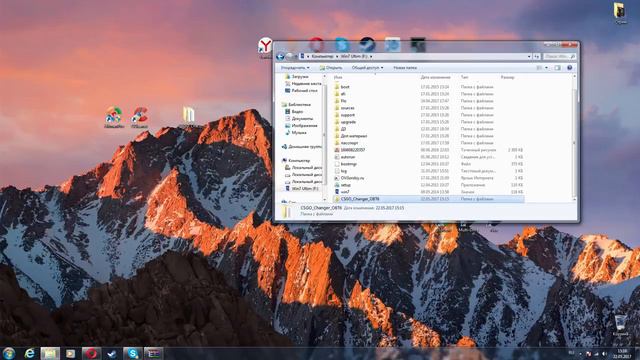The width and height of the screenshot is (640, 360).
Task: Click the Explorer search field
Action: coord(559,56)
